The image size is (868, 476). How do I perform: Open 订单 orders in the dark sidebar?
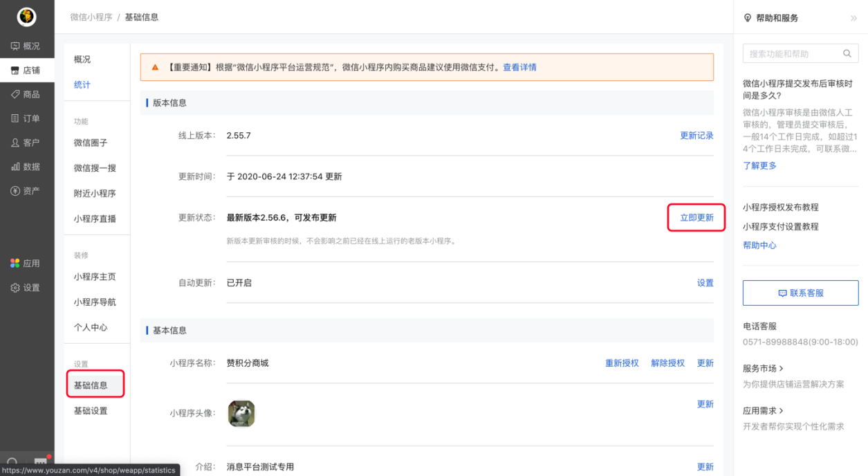[x=26, y=118]
